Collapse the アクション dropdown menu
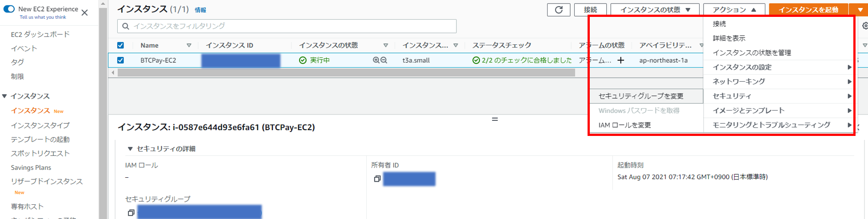Image resolution: width=868 pixels, height=219 pixels. pyautogui.click(x=734, y=10)
